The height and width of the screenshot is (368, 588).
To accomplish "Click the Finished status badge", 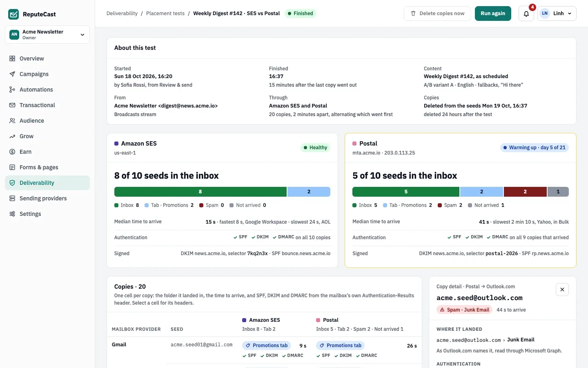I will (300, 13).
